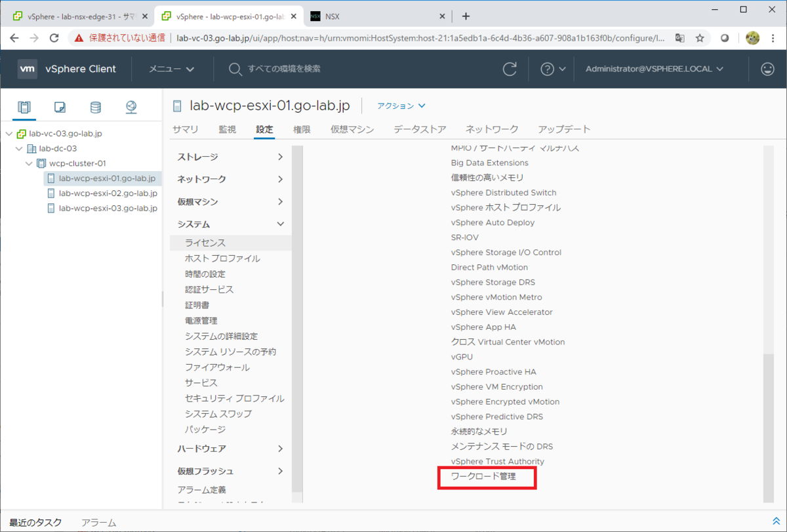The width and height of the screenshot is (787, 532).
Task: Click the not-secure warning icon
Action: pos(79,38)
